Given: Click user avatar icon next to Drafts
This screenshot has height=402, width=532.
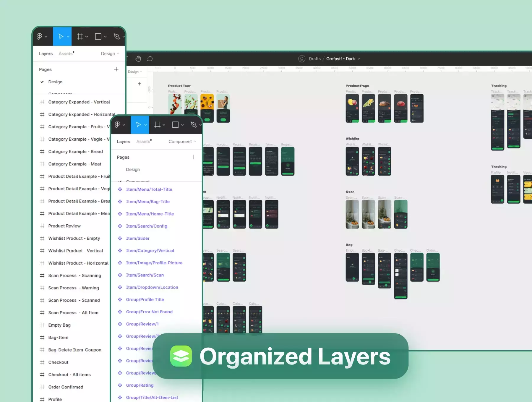Looking at the screenshot, I should 301,59.
